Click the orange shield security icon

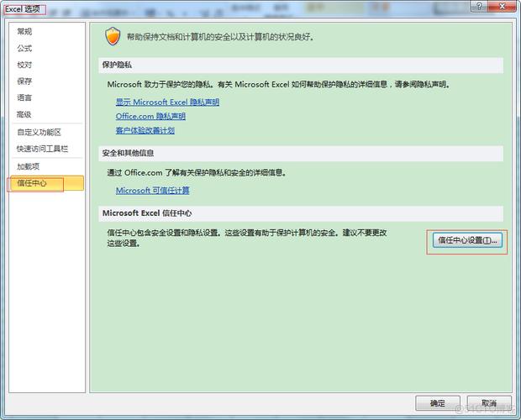click(113, 36)
